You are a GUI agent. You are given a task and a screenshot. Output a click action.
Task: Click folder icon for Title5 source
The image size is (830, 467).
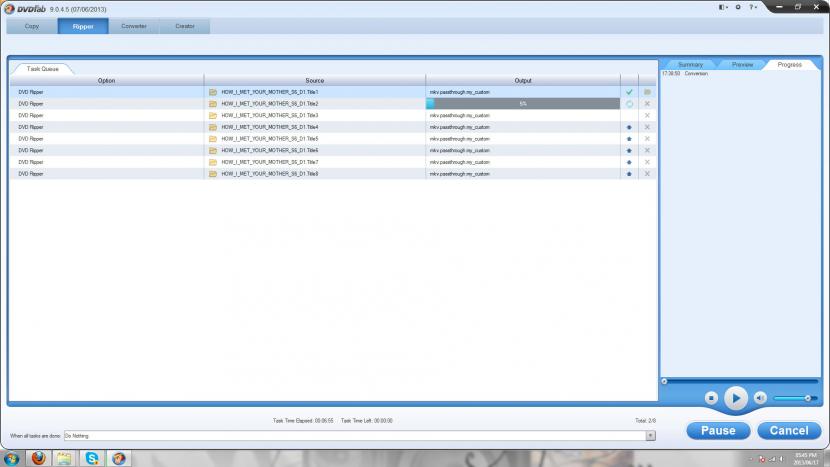(x=213, y=139)
